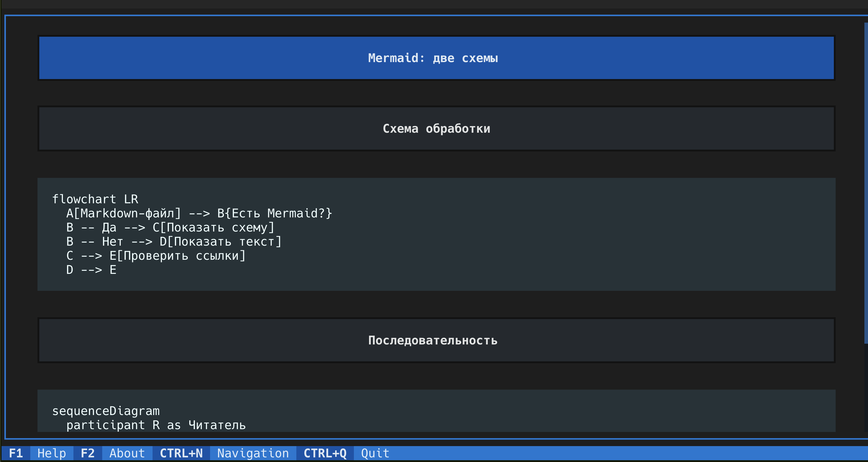The width and height of the screenshot is (868, 462).
Task: Click the line 'B -- Да --> C[Показать схему]'
Action: pos(171,227)
